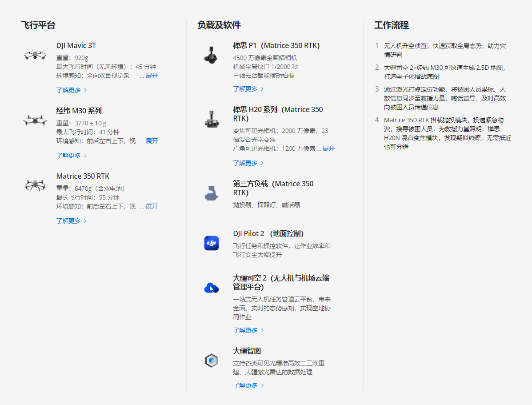
Task: Click the DJI Pilot 2 (地面控制) title
Action: click(268, 233)
